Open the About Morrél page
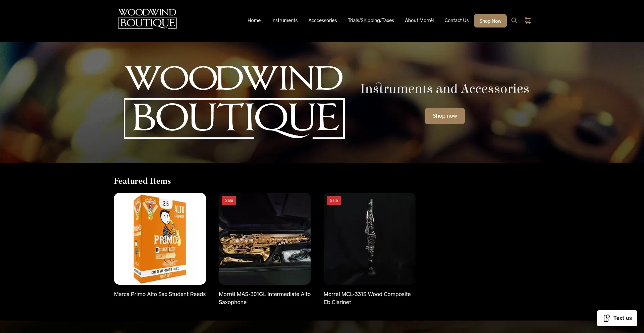The width and height of the screenshot is (644, 333). coord(419,20)
